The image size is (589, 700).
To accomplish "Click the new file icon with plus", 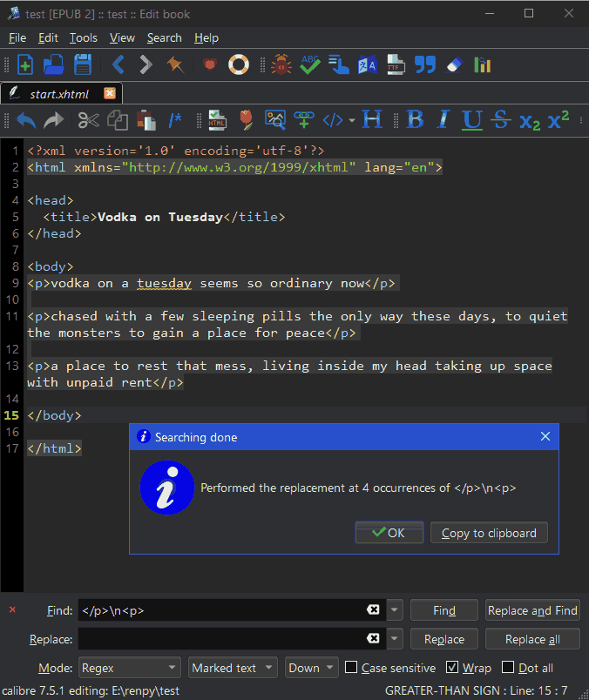I will point(25,64).
